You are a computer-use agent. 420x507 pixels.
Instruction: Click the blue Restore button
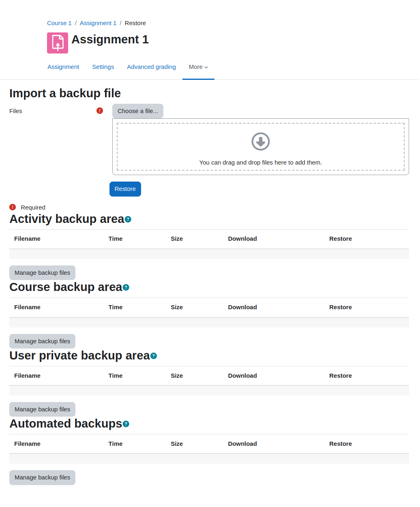click(125, 189)
